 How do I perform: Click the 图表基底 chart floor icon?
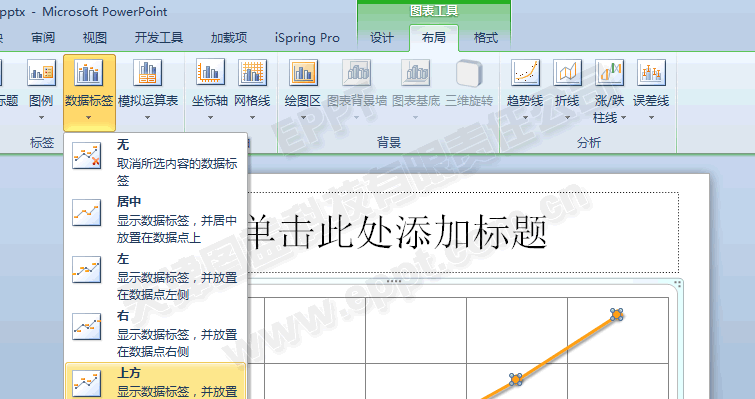click(x=416, y=73)
